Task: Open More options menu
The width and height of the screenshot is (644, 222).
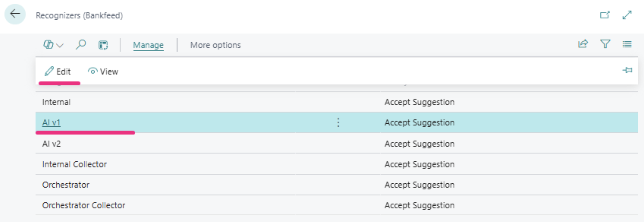Action: coord(215,45)
